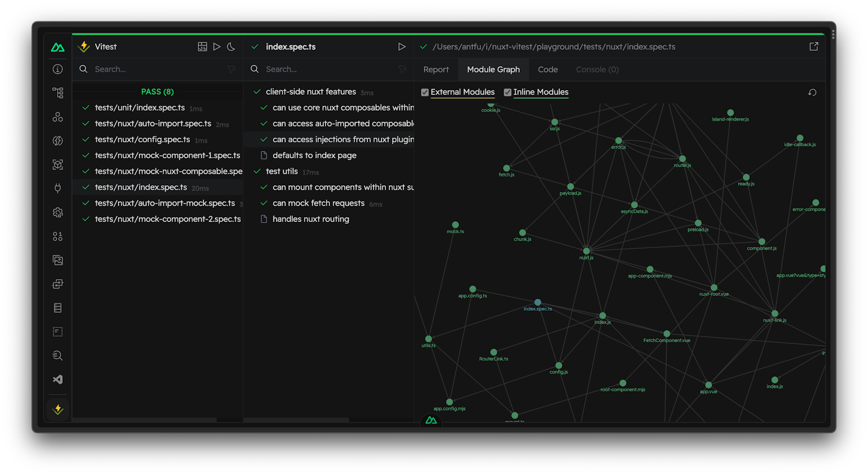Image resolution: width=868 pixels, height=475 pixels.
Task: Click the filter icon in test cases search
Action: click(402, 69)
